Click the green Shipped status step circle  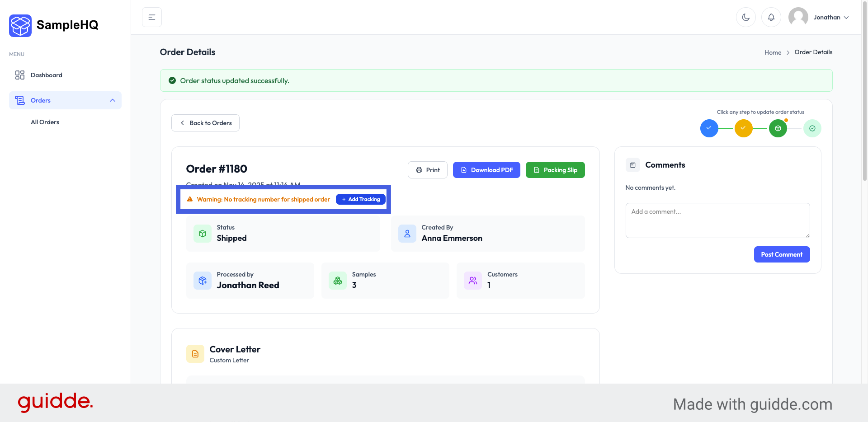click(x=778, y=128)
